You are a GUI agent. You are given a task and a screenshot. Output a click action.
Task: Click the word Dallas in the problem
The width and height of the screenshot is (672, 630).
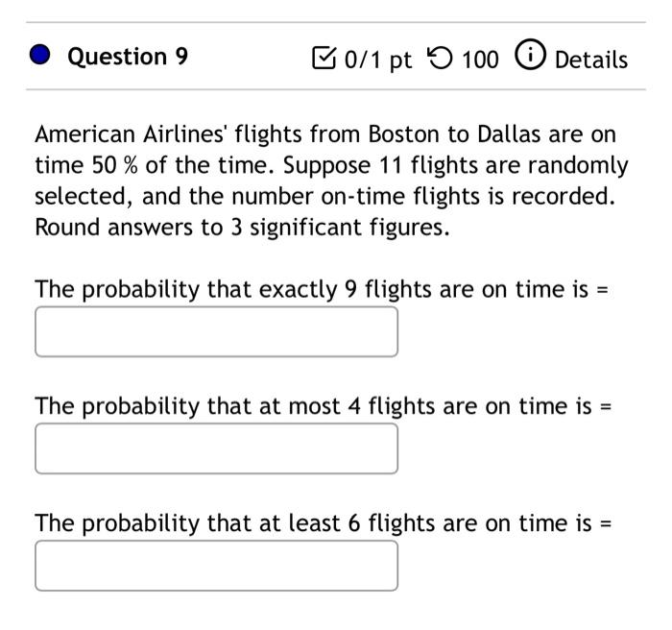508,134
